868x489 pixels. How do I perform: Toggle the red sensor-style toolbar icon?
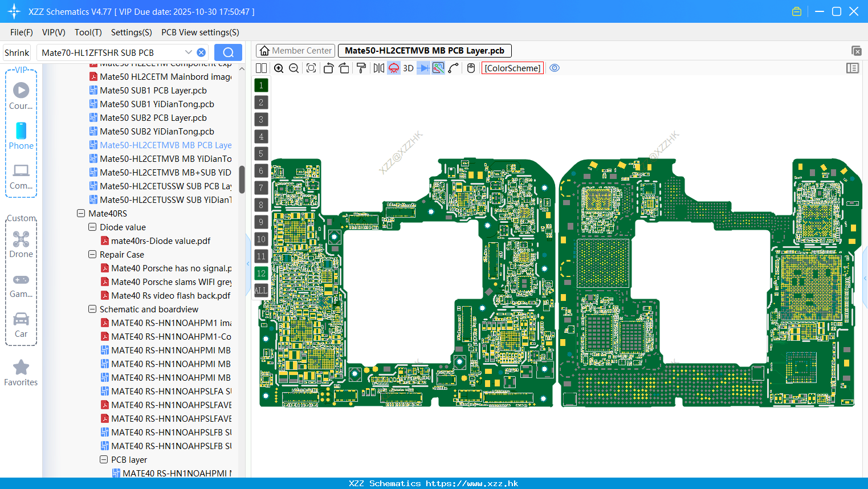(x=394, y=68)
